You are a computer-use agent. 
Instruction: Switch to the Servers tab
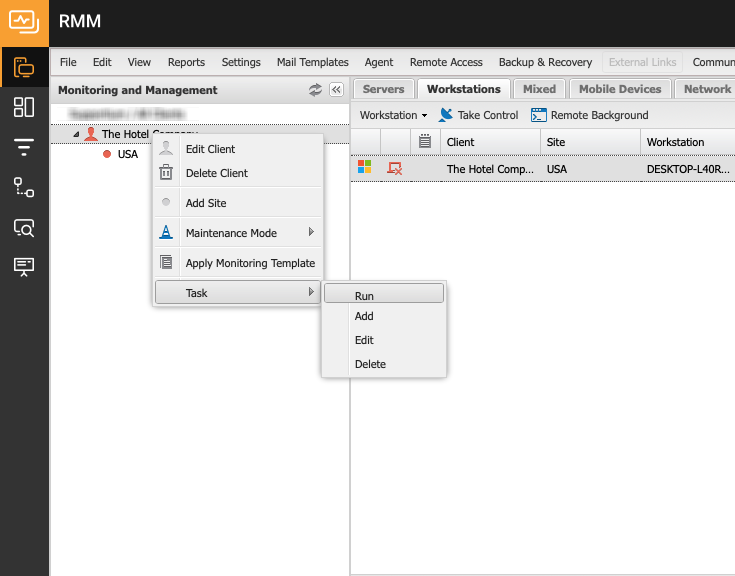coord(383,89)
